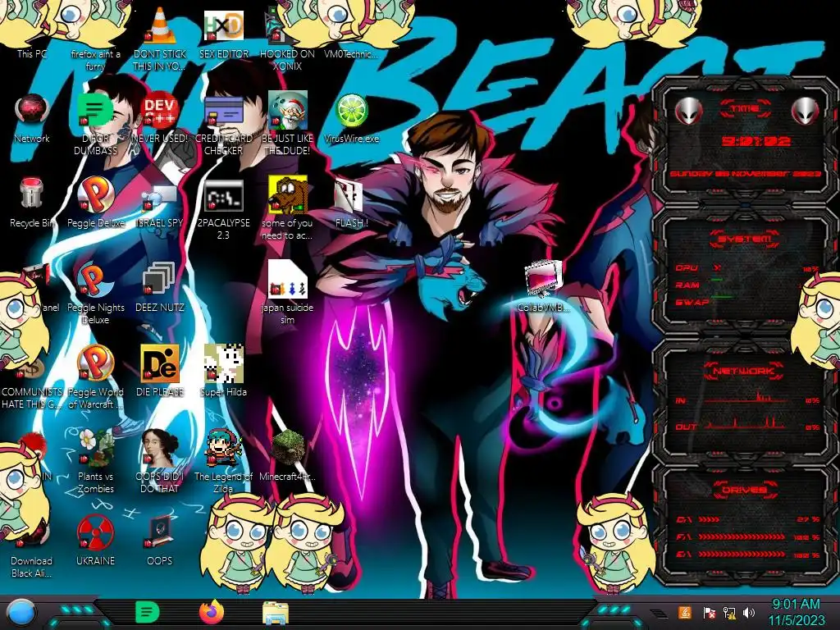
Task: Click the E:\ drive usage bar
Action: point(748,555)
